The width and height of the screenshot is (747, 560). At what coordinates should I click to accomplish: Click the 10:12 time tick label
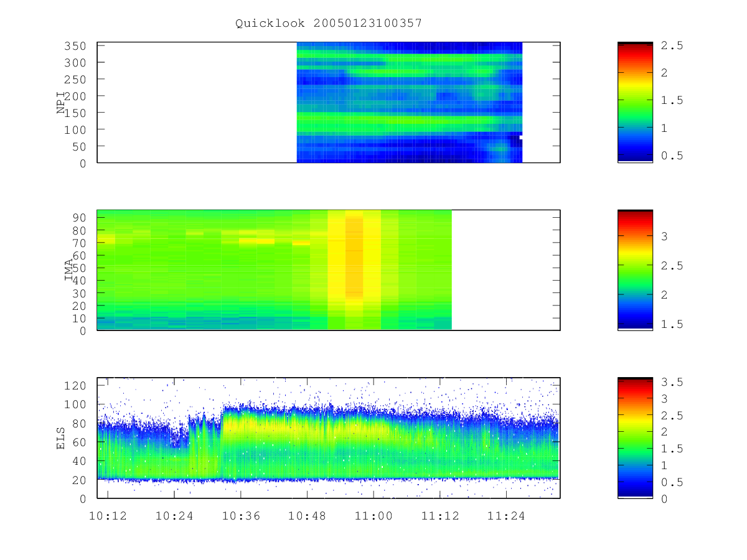[x=108, y=516]
